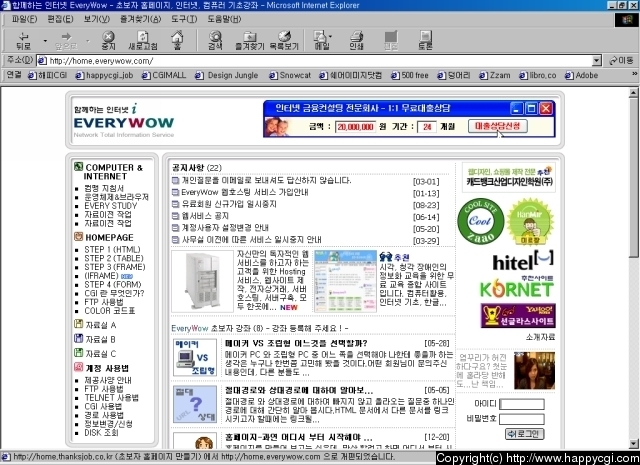Open the Snowcat link shortcut
The width and height of the screenshot is (640, 465).
pos(290,76)
